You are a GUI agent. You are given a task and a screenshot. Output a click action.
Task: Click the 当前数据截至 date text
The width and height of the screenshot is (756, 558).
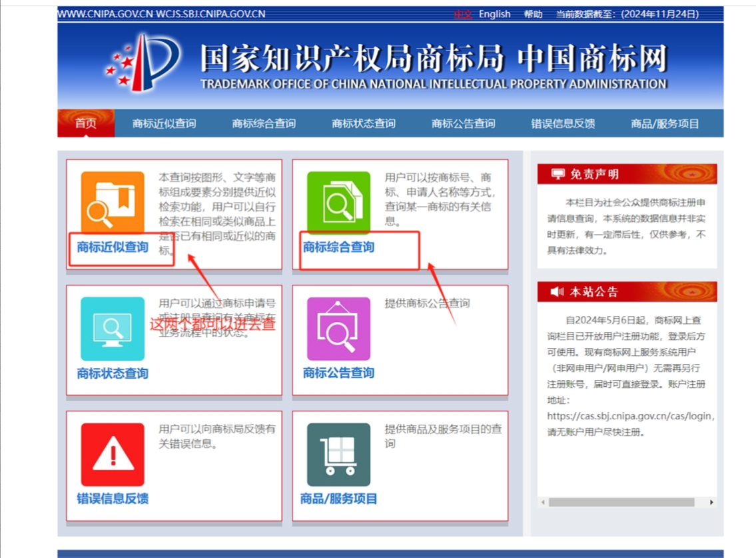(x=627, y=14)
